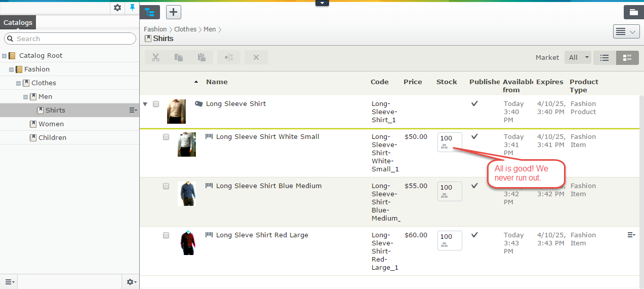
Task: Click the Delete X toolbar icon
Action: click(256, 57)
